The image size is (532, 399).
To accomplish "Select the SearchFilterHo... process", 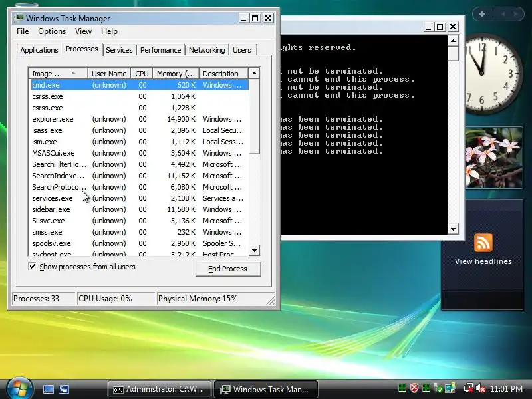I will pyautogui.click(x=140, y=164).
